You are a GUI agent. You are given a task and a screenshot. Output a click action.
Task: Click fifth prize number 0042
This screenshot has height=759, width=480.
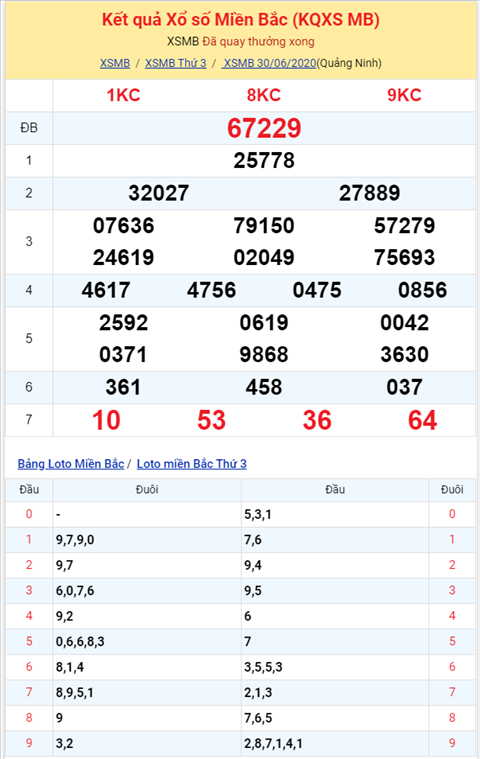405,323
